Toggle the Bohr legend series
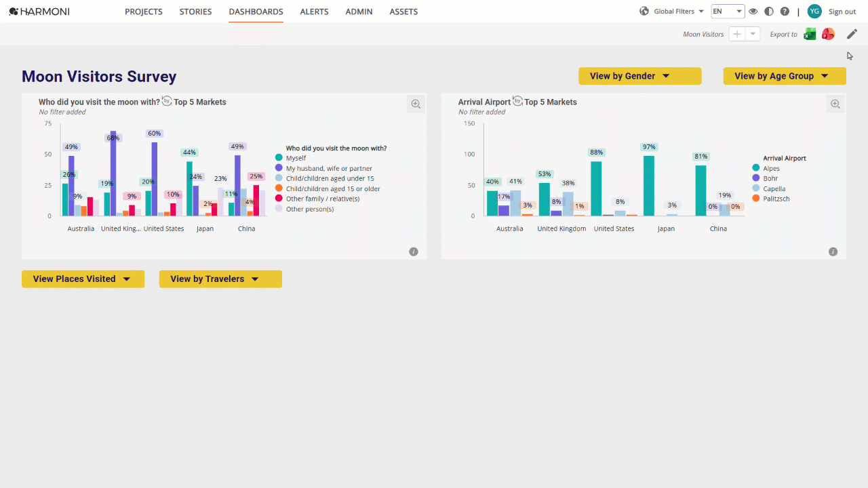This screenshot has width=868, height=488. coord(765,178)
